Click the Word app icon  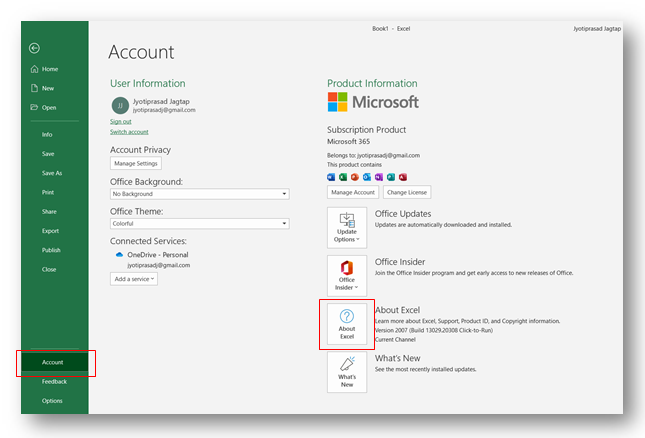(331, 177)
